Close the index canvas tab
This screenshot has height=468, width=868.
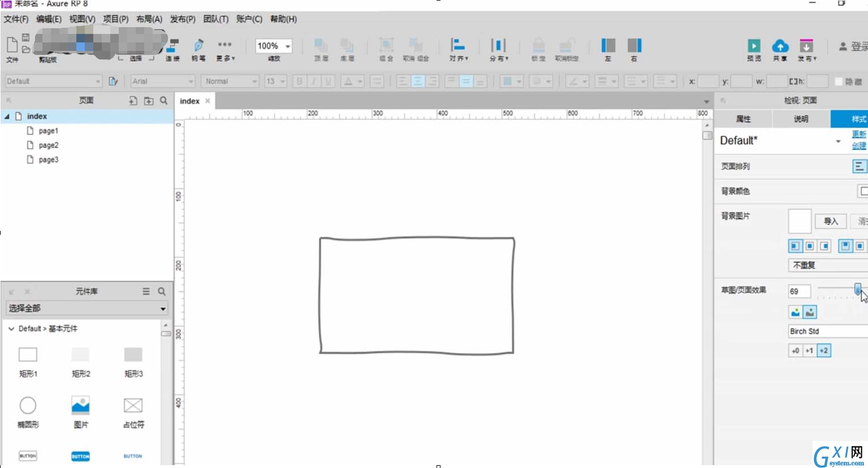pos(208,101)
